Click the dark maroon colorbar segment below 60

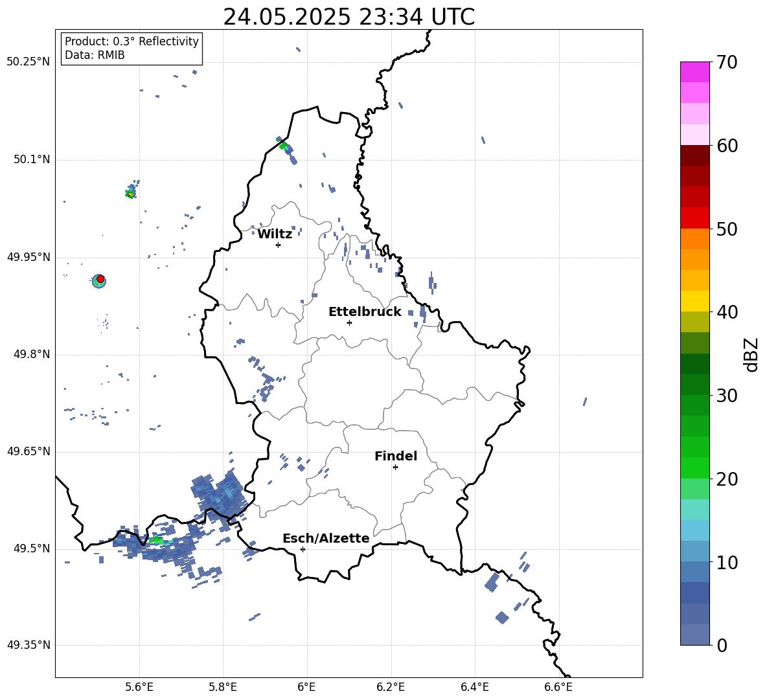(x=694, y=155)
